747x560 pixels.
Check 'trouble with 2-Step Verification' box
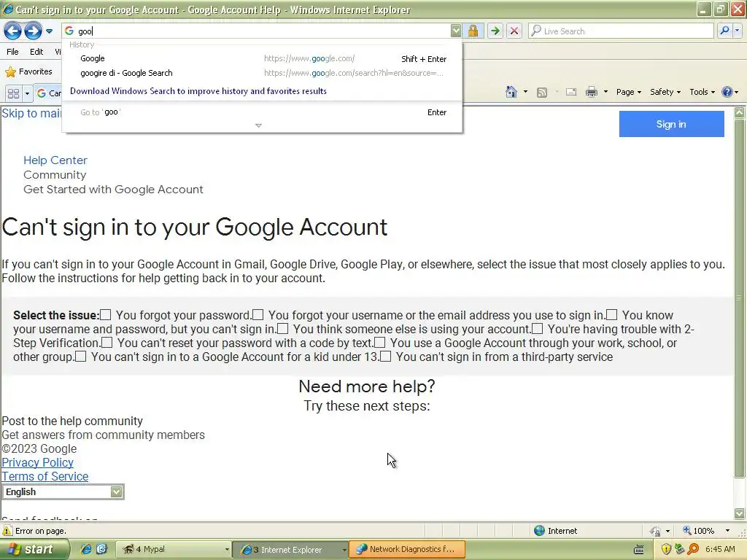(538, 329)
